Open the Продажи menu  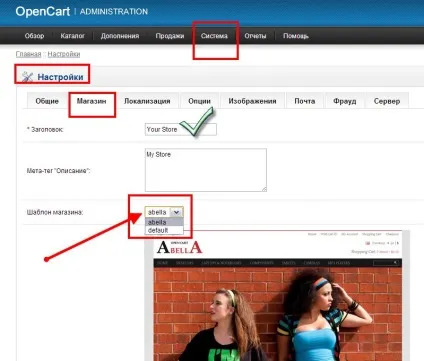pyautogui.click(x=170, y=36)
